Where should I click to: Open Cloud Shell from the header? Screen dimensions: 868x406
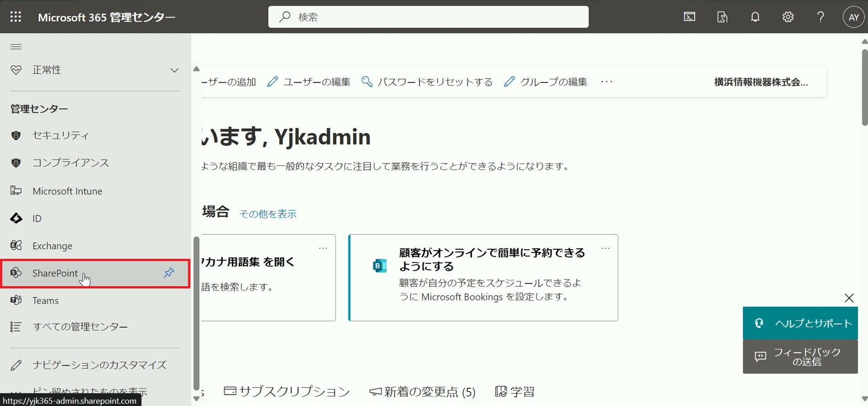pos(689,17)
